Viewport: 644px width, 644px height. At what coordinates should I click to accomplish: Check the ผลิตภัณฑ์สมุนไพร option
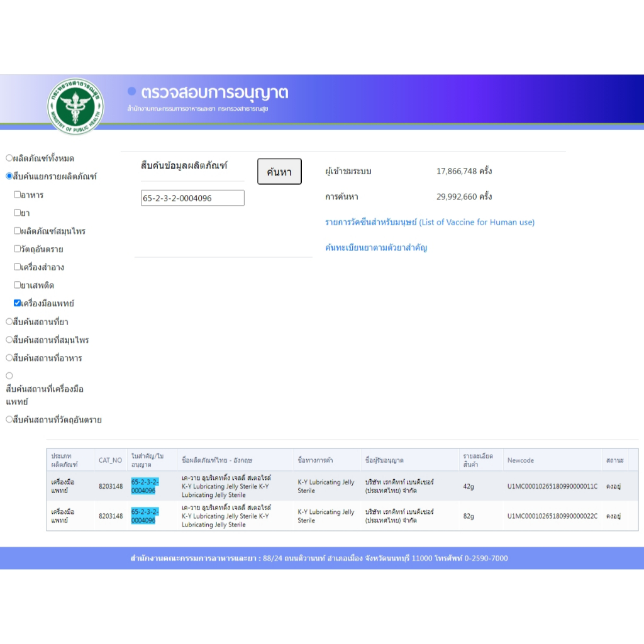18,231
